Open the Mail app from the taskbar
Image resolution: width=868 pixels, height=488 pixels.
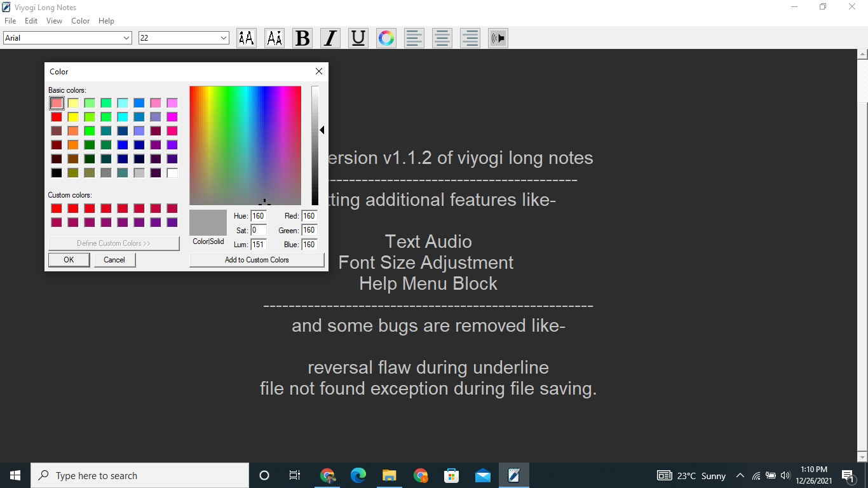click(x=483, y=475)
